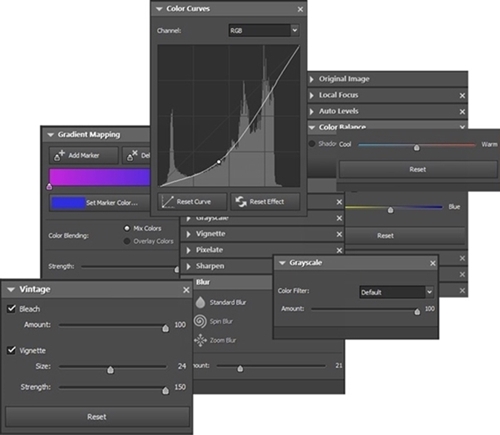Screen dimensions: 500x435
Task: Open the Channel RGB dropdown
Action: [294, 30]
